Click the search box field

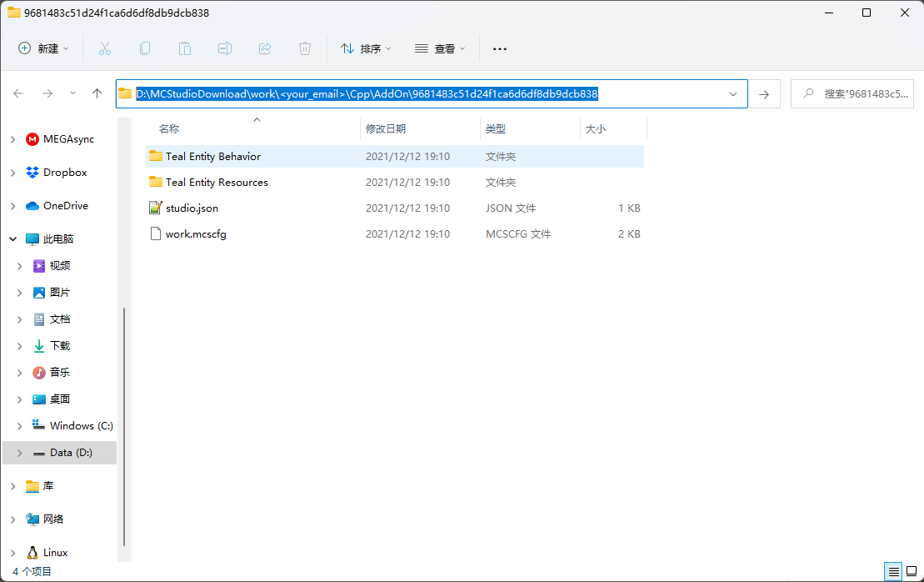pos(852,93)
